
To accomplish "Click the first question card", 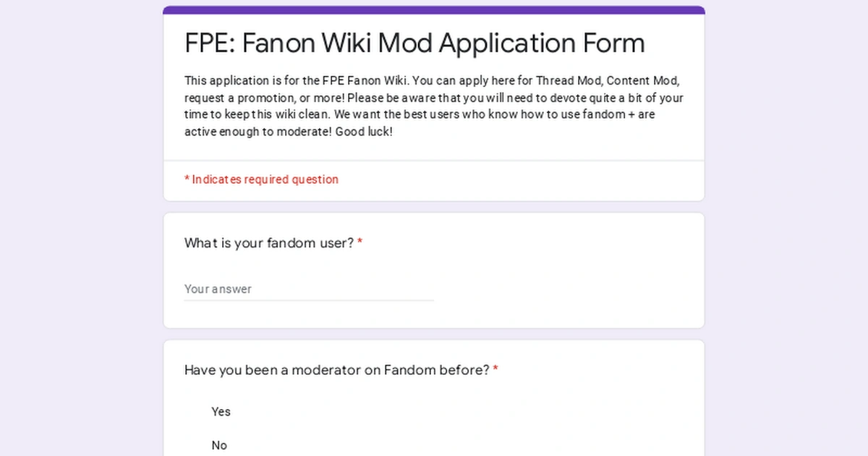I will (x=434, y=269).
